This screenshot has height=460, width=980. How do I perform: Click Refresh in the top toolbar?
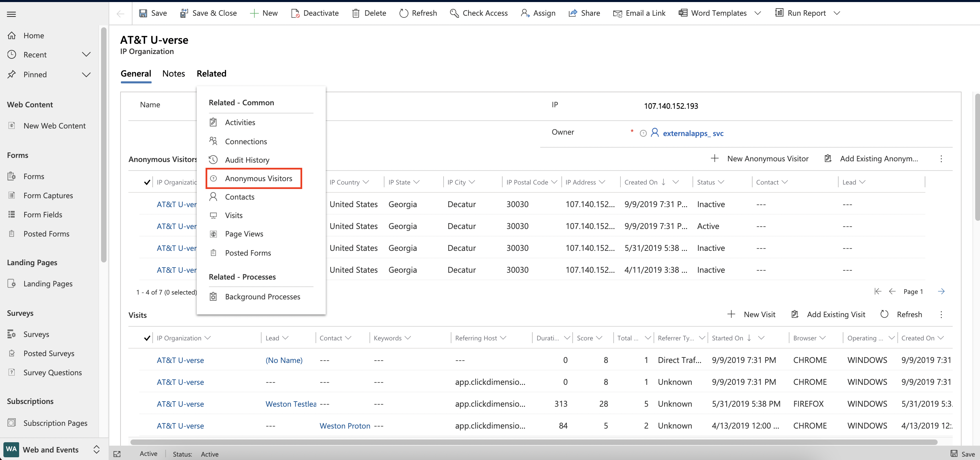tap(418, 13)
